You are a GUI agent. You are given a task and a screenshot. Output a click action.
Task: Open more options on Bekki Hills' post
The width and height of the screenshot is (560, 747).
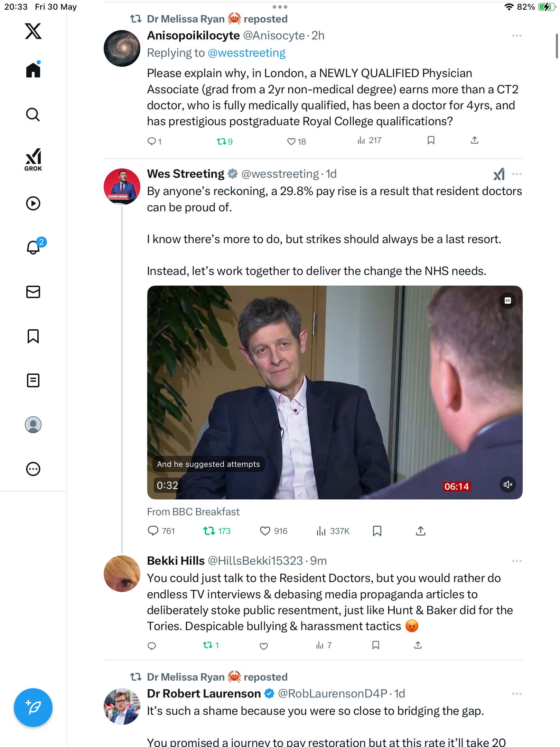(x=516, y=561)
